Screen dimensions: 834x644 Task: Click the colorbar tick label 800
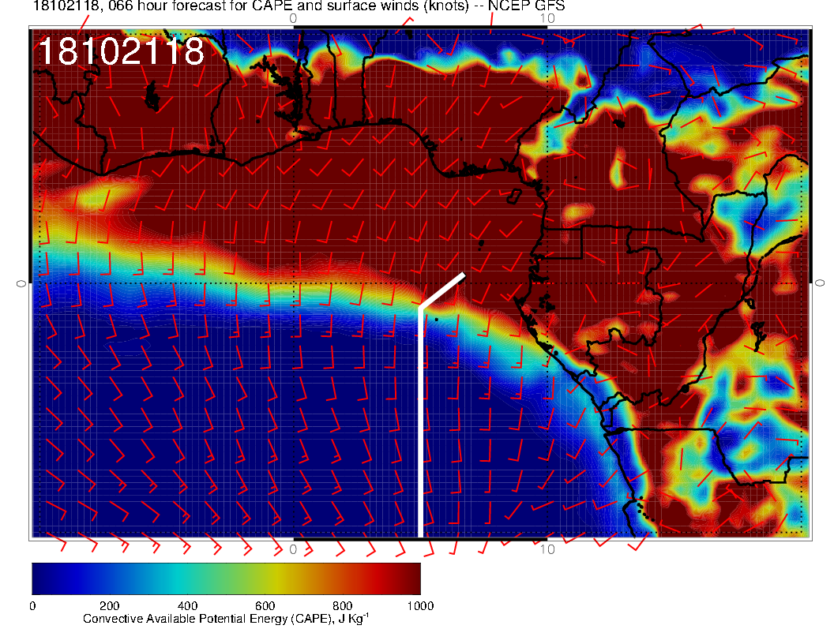pyautogui.click(x=343, y=606)
